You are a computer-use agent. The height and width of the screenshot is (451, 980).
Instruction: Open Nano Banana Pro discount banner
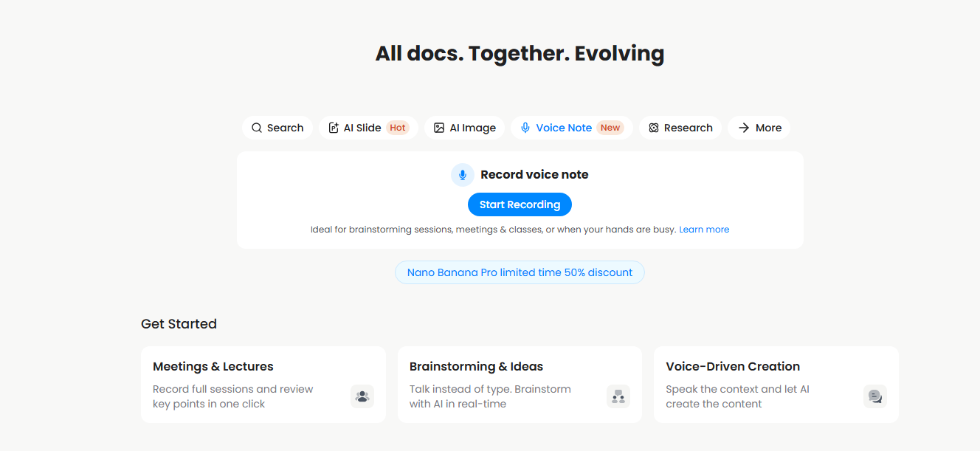[520, 272]
